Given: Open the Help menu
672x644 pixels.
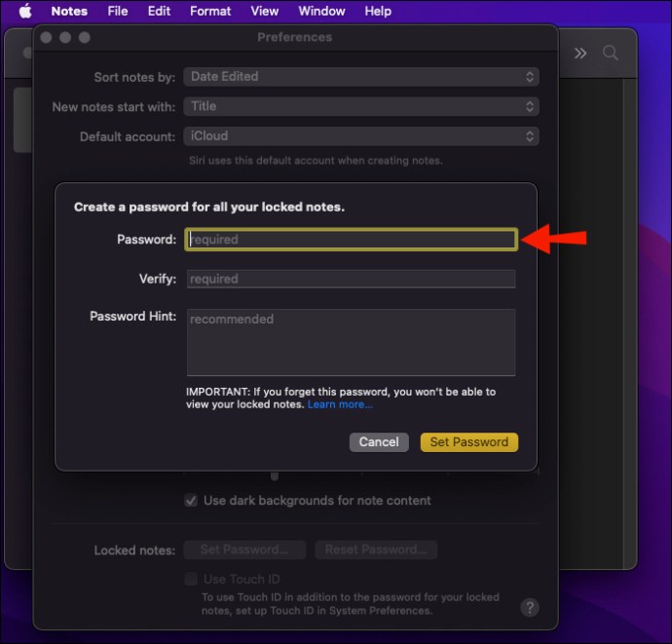Looking at the screenshot, I should click(x=378, y=11).
